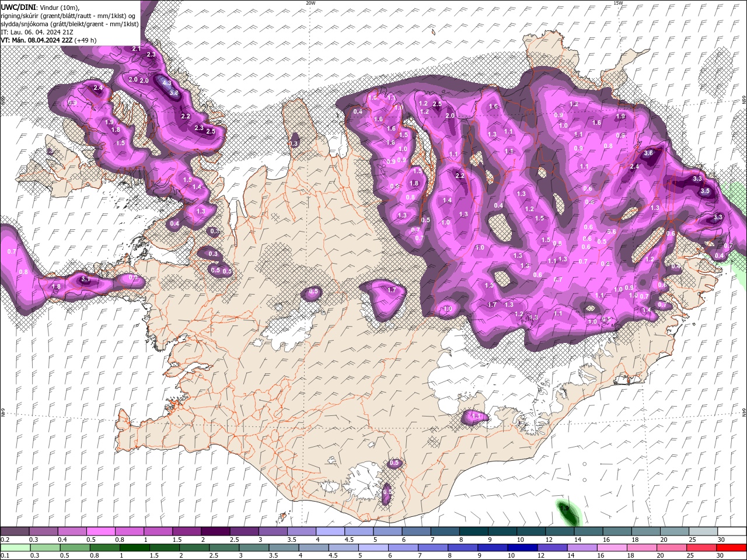Click the 3.1 snowfall value on the west peninsula
747x560 pixels.
[85, 280]
